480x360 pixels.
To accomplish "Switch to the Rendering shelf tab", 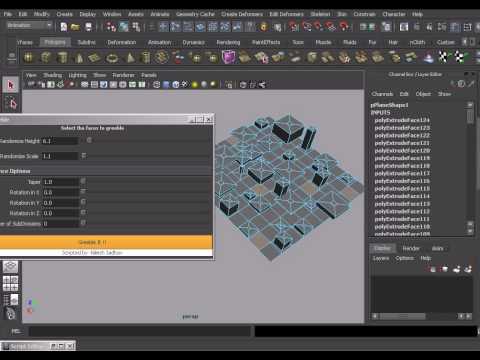I will click(x=228, y=42).
